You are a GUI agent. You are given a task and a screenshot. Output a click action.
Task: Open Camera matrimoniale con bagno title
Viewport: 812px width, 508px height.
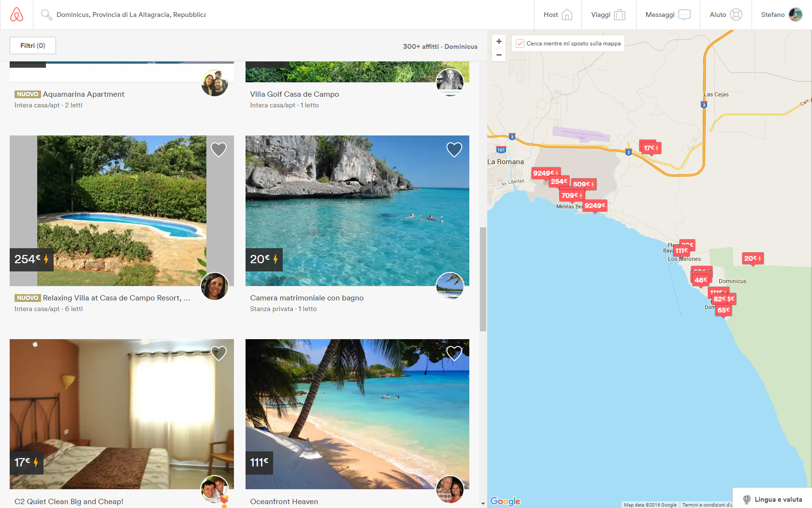307,298
